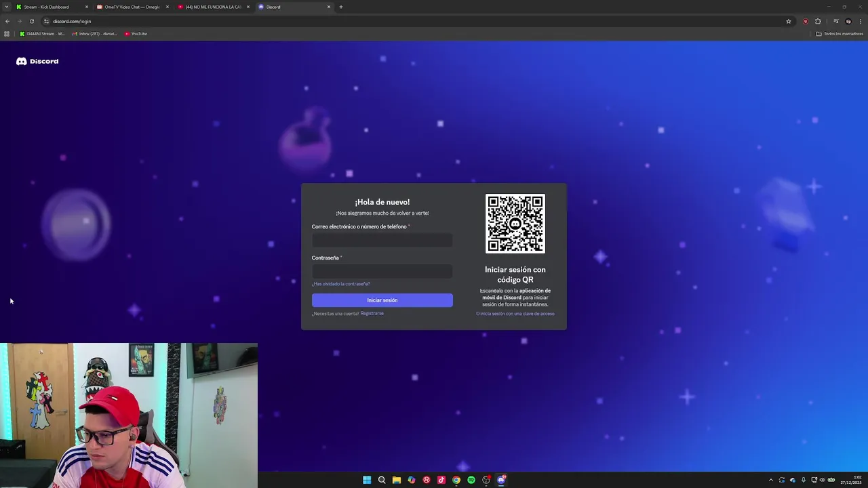
Task: Click the OneDrive cloud tray icon
Action: tap(792, 480)
